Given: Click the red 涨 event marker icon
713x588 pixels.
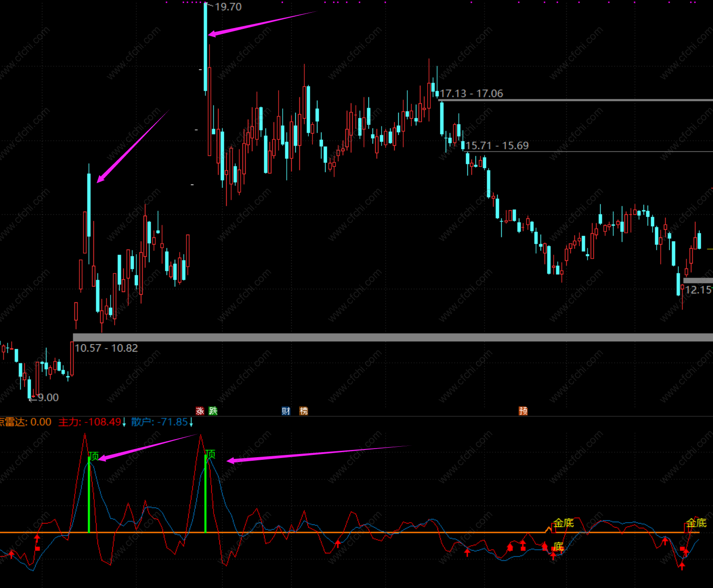Looking at the screenshot, I should point(200,411).
